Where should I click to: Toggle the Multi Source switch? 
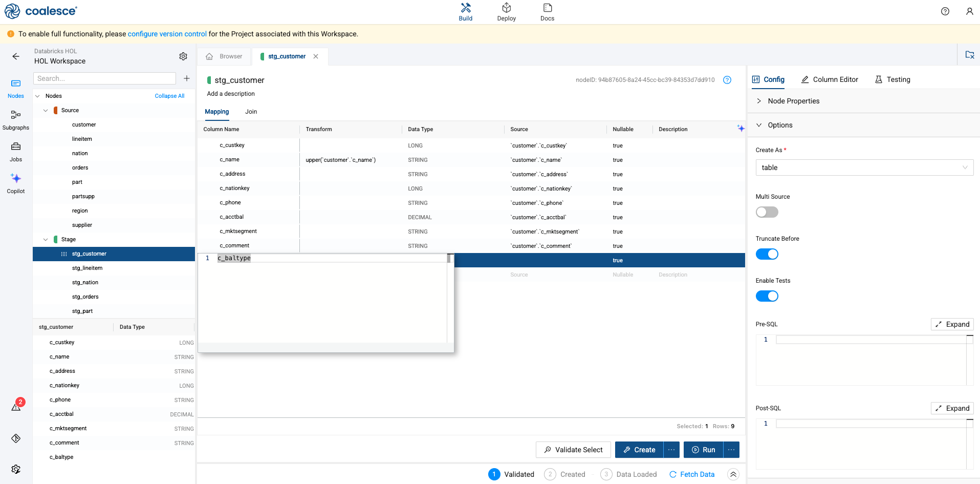click(767, 212)
